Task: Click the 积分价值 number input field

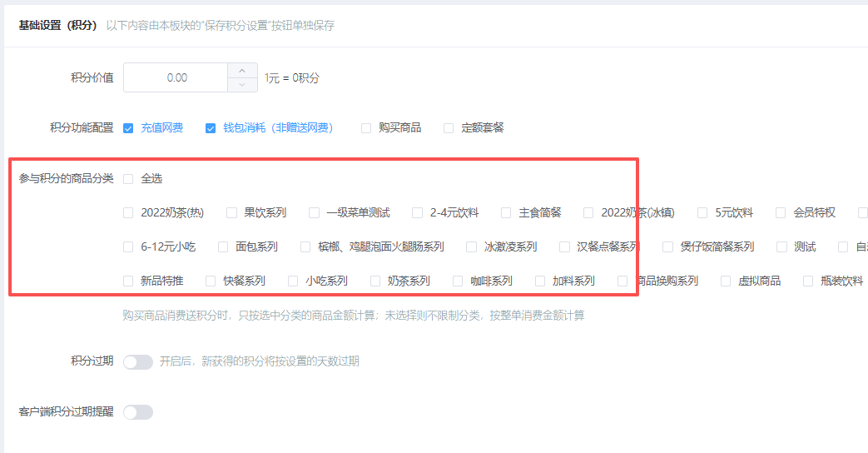Action: (x=176, y=77)
